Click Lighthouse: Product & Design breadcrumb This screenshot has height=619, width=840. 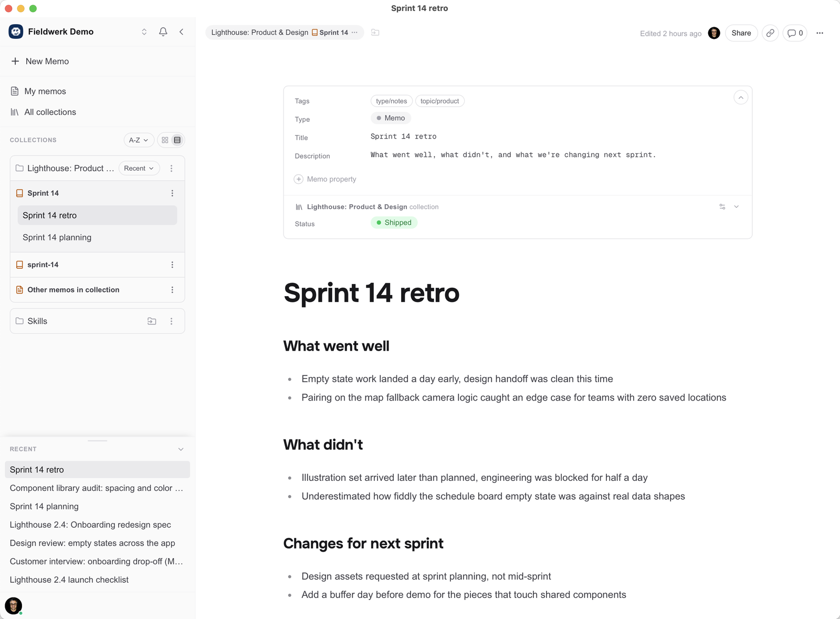click(260, 33)
